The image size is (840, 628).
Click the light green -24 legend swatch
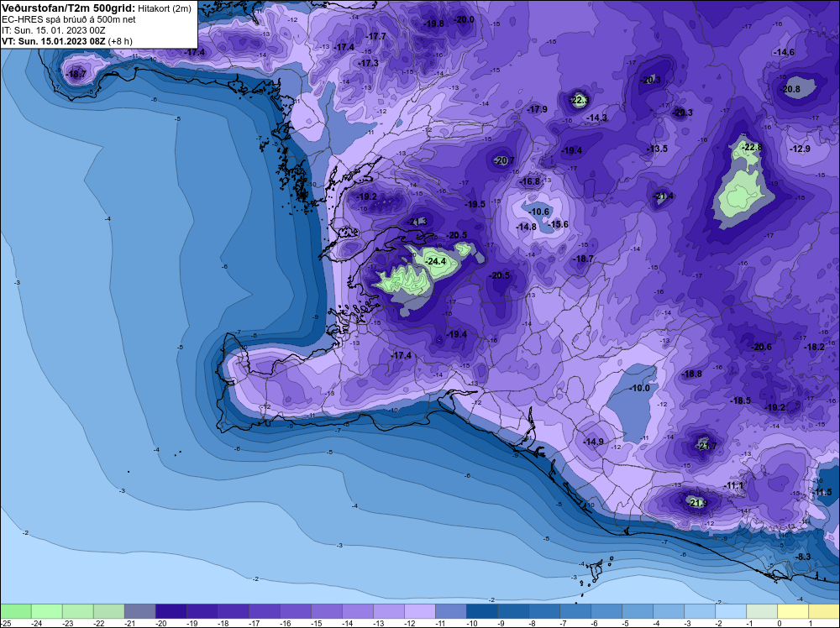point(46,611)
